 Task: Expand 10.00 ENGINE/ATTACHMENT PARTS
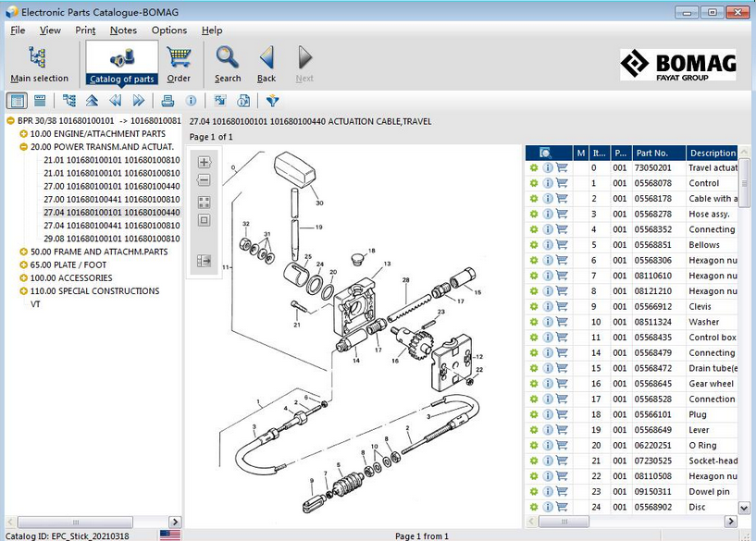[x=23, y=134]
